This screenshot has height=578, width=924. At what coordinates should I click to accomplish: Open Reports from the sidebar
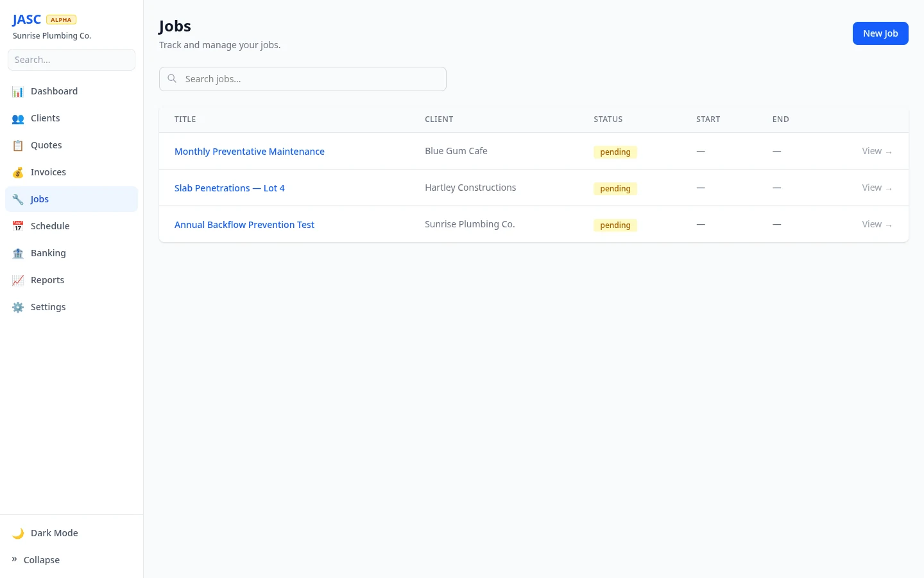click(71, 280)
